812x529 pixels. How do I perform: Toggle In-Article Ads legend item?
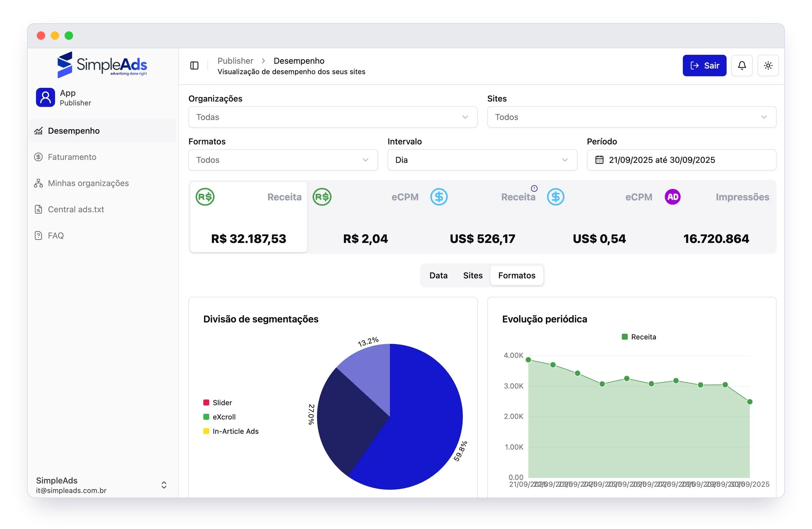point(231,431)
